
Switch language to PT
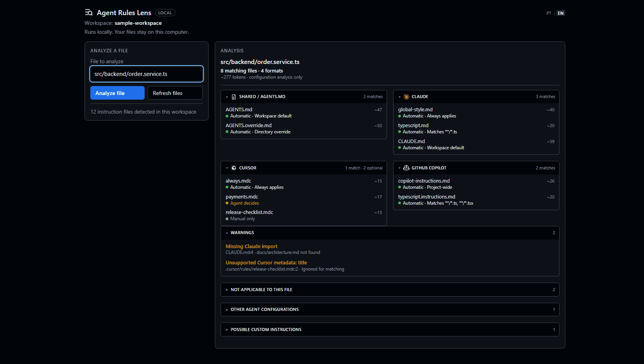[x=549, y=13]
